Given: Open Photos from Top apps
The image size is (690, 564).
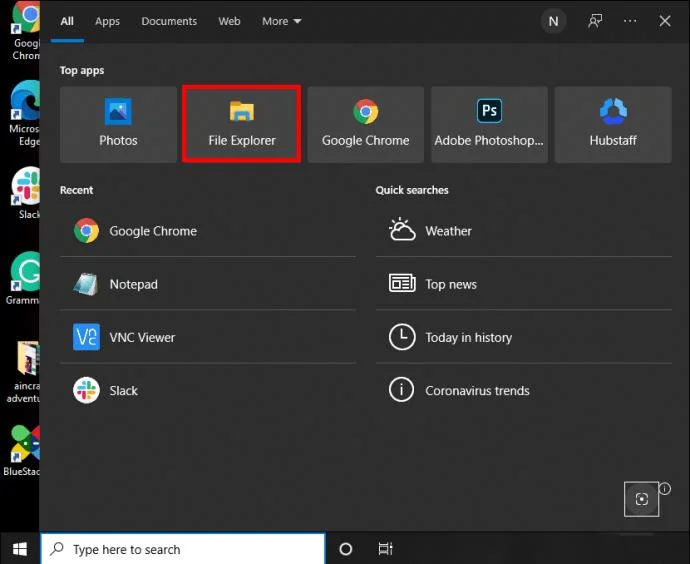Looking at the screenshot, I should 118,125.
